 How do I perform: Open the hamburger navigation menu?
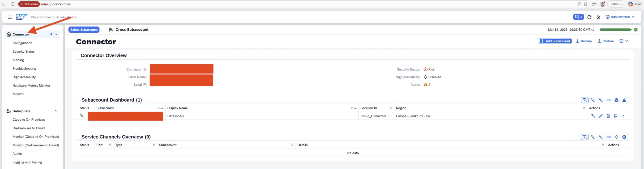(10, 17)
